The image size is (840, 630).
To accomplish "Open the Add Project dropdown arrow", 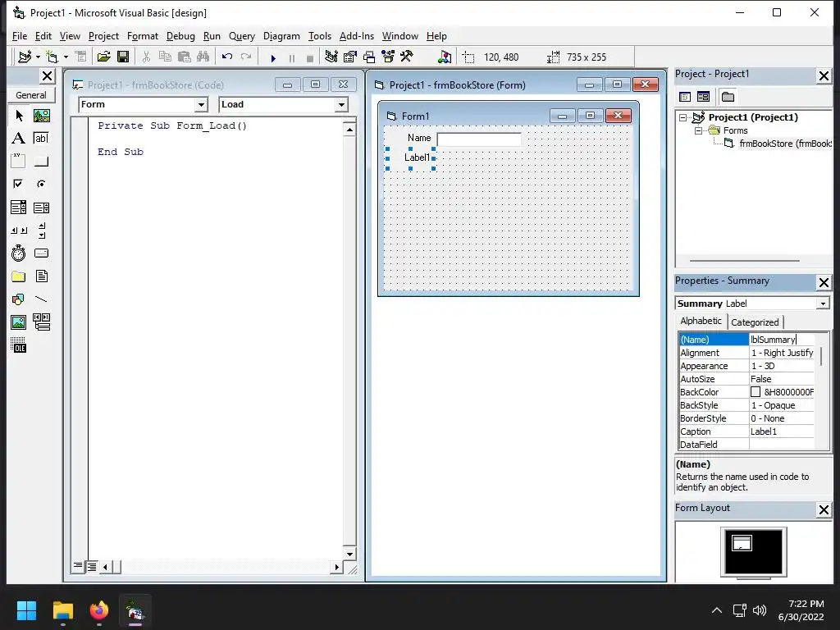I will click(38, 57).
